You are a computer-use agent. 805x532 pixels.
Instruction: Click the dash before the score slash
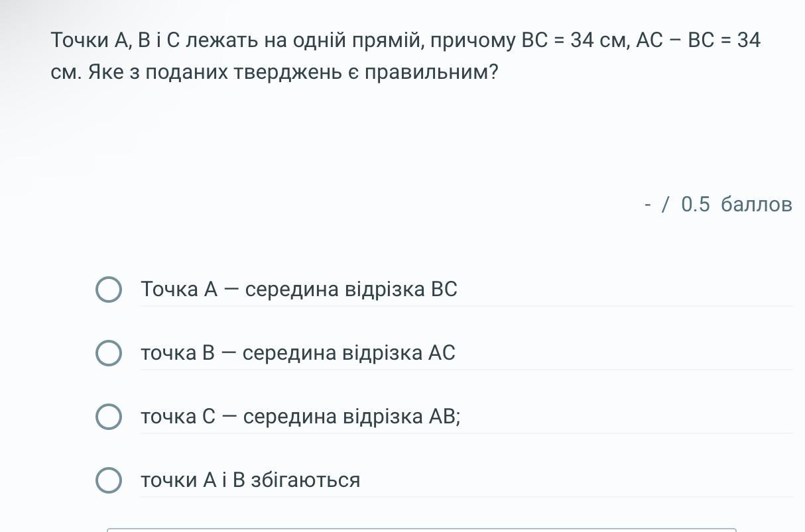648,204
